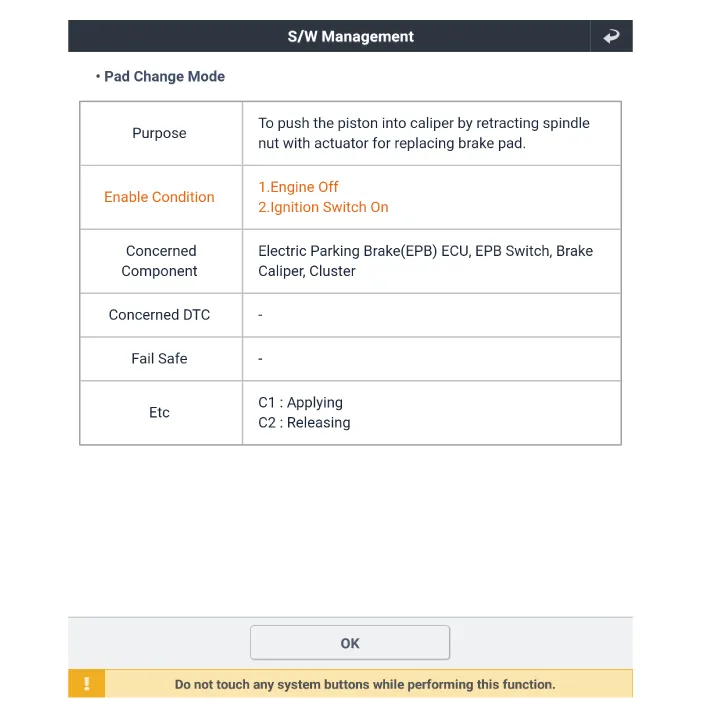
Task: Click the Purpose row label
Action: (159, 133)
